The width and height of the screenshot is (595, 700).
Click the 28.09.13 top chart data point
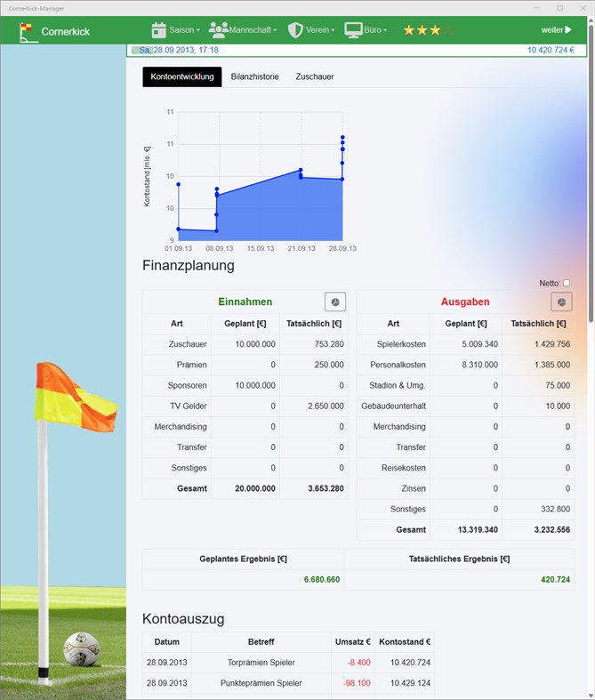click(342, 138)
